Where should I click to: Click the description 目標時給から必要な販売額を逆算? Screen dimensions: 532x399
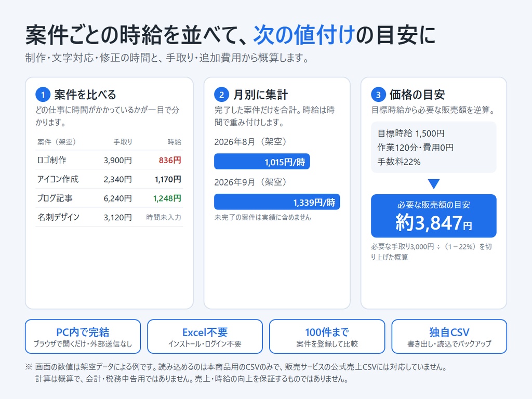click(434, 110)
